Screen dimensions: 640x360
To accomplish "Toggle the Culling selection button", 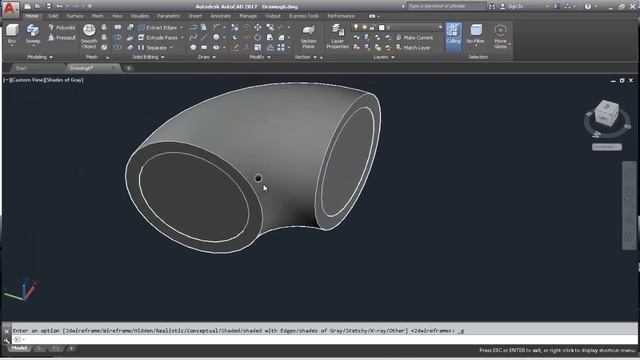I will click(453, 36).
